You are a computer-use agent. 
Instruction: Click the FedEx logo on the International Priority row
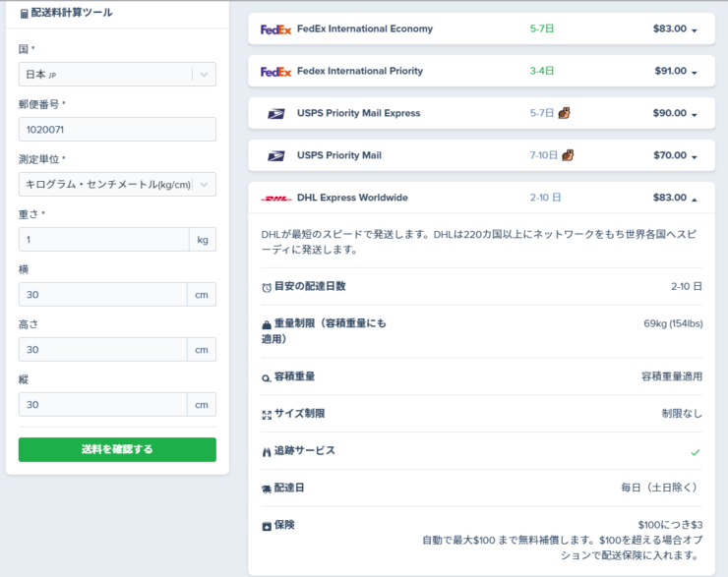click(275, 72)
